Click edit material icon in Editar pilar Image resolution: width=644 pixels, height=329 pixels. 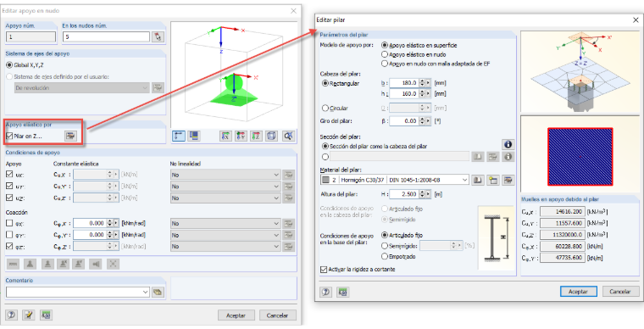click(508, 180)
